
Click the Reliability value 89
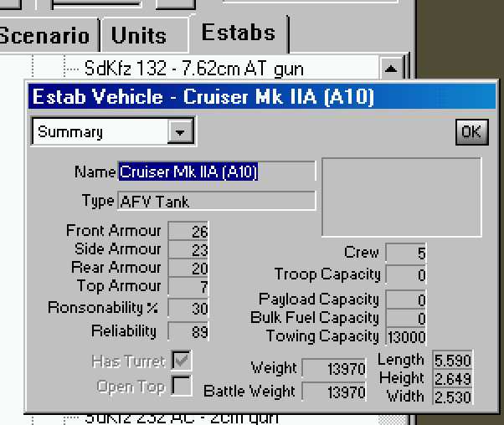pos(188,331)
